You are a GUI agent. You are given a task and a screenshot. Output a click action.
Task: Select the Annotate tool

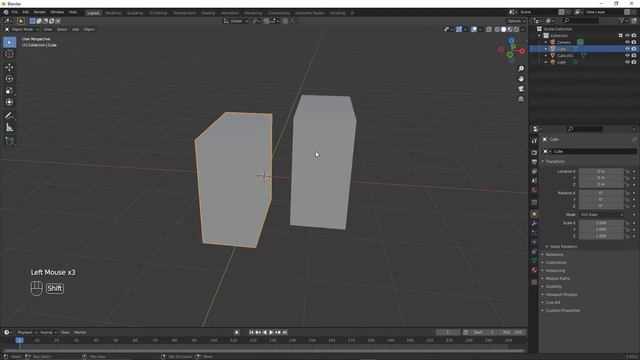pos(9,116)
